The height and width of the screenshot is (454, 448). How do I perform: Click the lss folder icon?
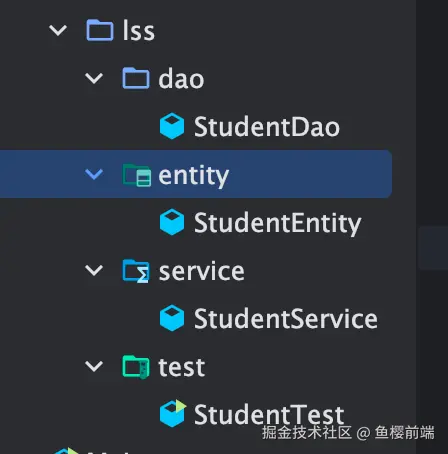(x=100, y=30)
